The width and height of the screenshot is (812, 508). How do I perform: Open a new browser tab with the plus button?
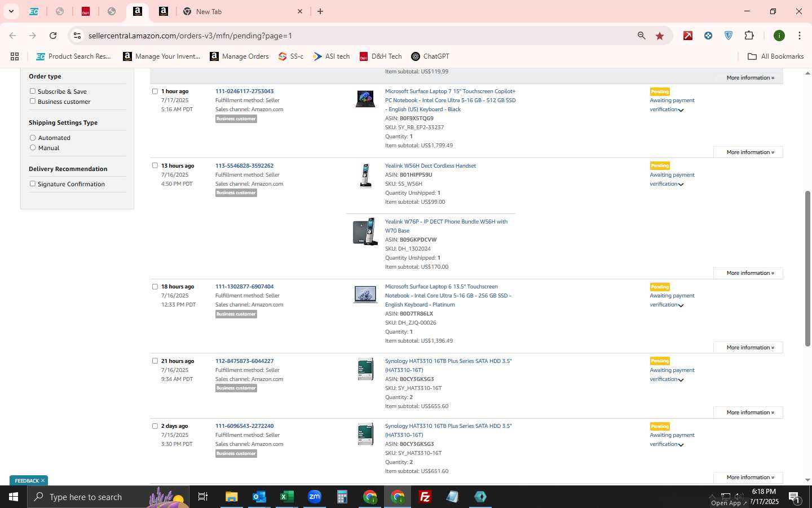pos(320,11)
